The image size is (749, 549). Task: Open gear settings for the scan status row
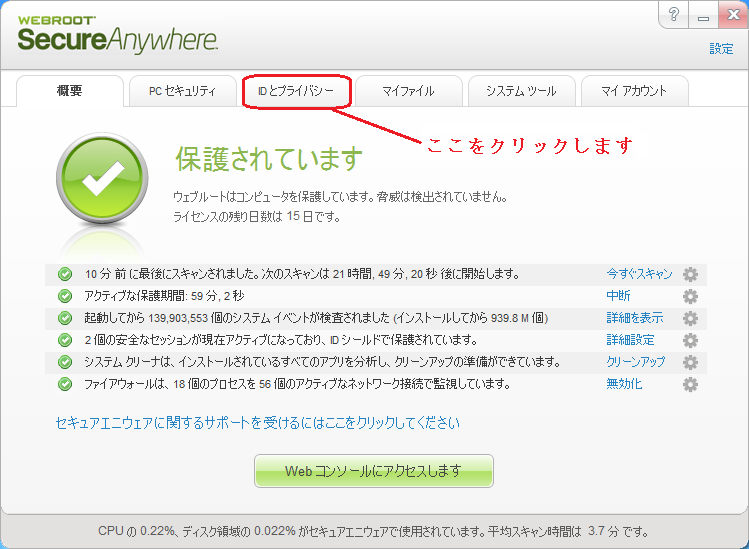point(690,274)
